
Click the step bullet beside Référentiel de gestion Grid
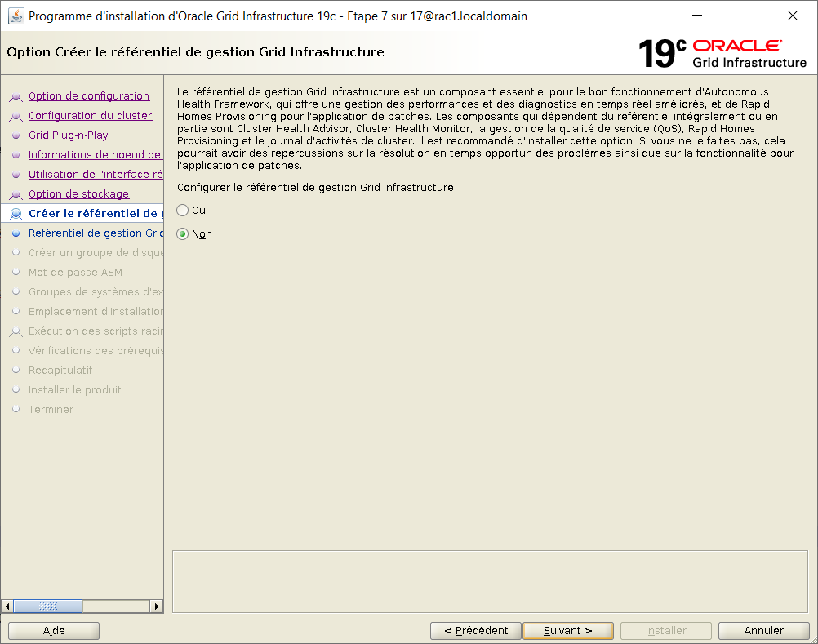click(x=16, y=233)
